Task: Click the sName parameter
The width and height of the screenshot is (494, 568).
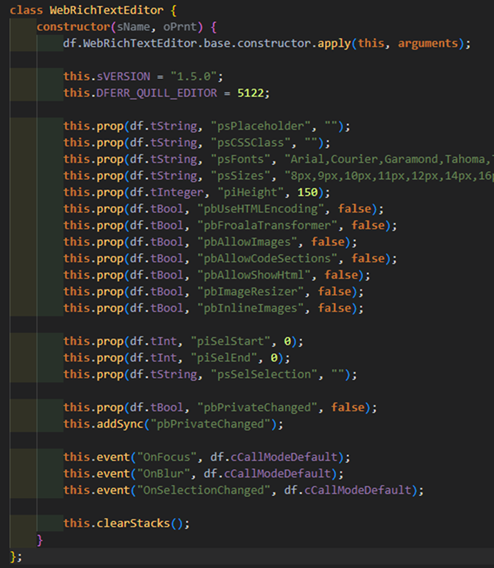Action: pos(133,27)
